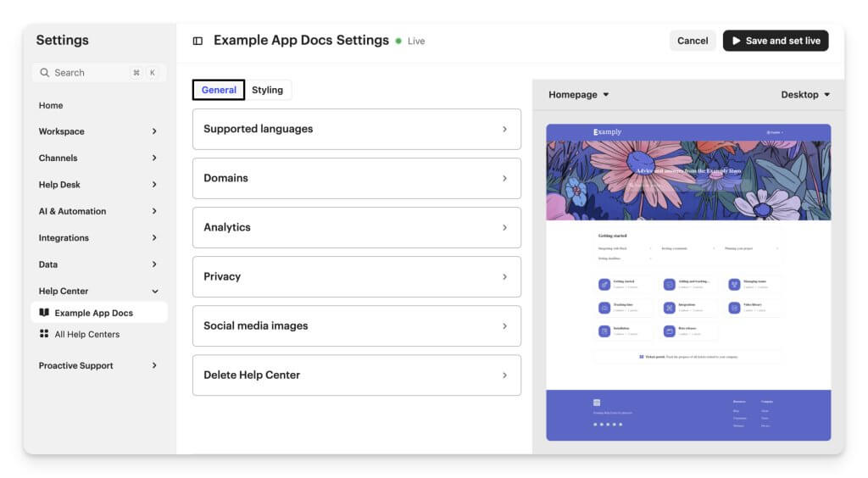This screenshot has height=478, width=868.
Task: Open the Homepage page dropdown
Action: point(578,95)
